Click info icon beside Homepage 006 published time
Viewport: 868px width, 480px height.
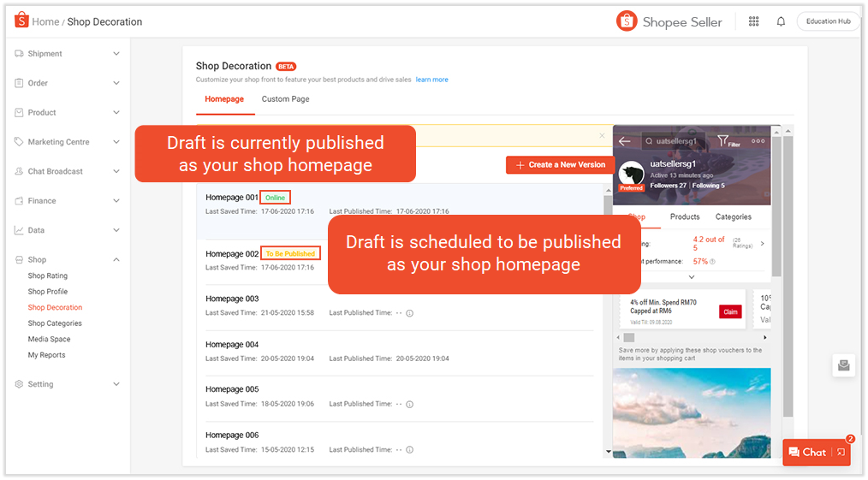point(410,449)
